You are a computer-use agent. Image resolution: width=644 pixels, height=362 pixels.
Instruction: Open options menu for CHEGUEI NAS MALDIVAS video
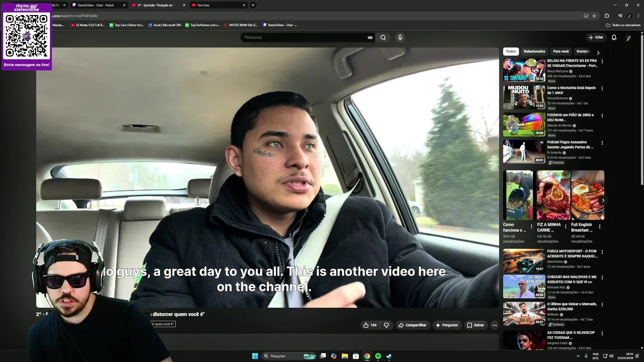(x=602, y=278)
